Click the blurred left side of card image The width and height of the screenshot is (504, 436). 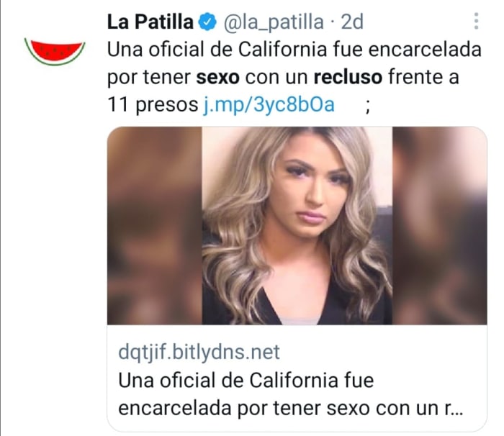tap(155, 225)
